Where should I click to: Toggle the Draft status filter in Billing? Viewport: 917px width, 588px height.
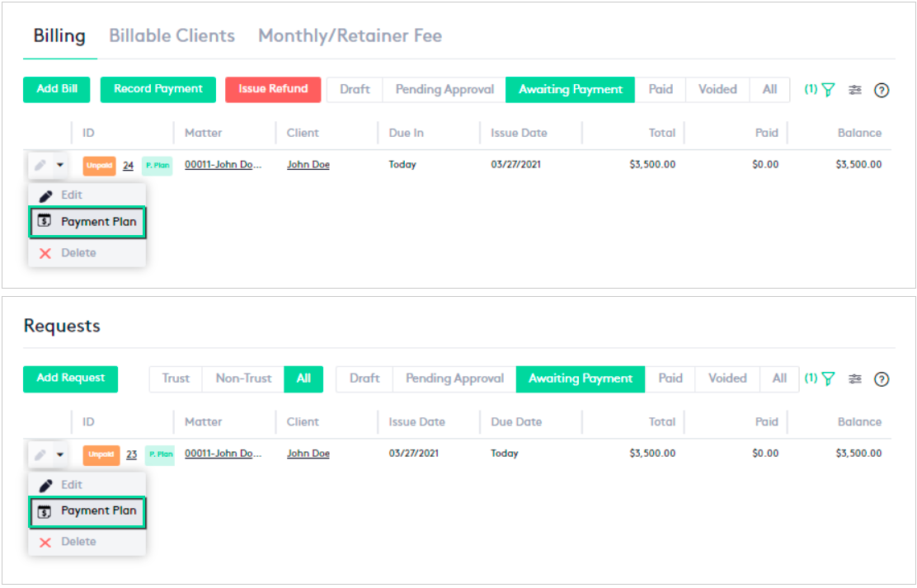coord(355,89)
